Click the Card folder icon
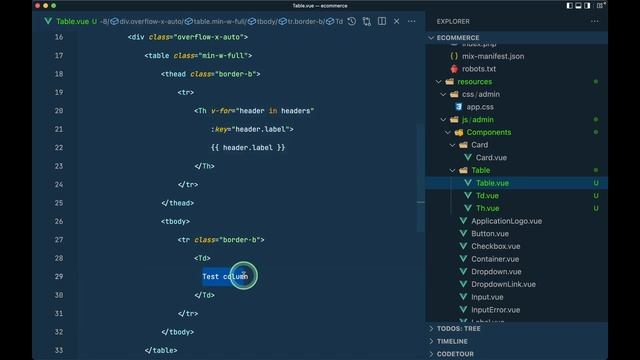Screen dimensions: 640x360 463,145
